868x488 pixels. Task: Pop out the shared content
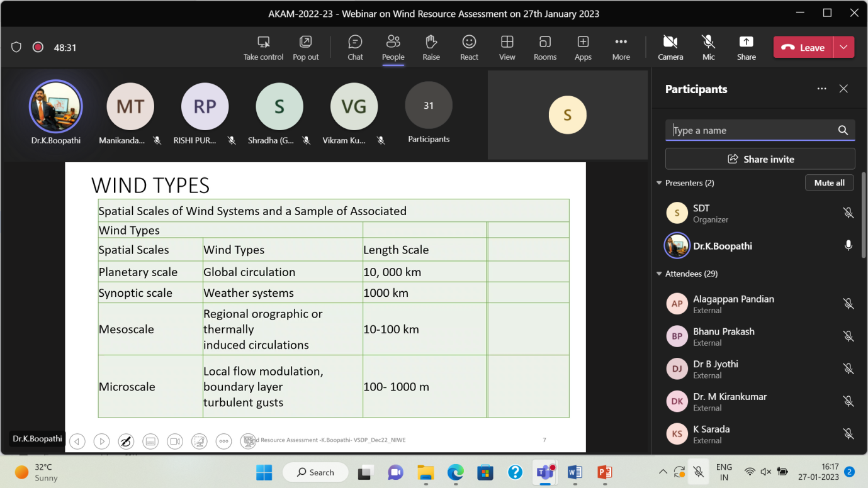pyautogui.click(x=305, y=47)
